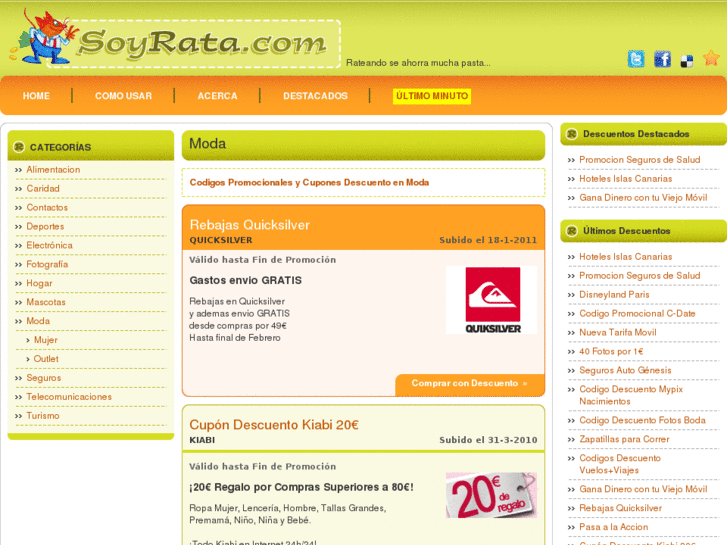Viewport: 727px width, 545px height.
Task: Open Cupón Descuento Kiabi 20€ title
Action: [274, 425]
